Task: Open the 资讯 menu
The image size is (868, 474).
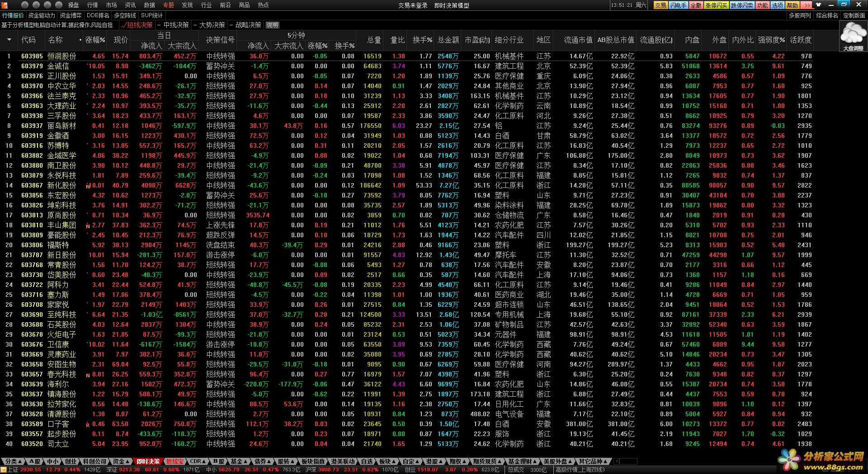Action: (130, 5)
